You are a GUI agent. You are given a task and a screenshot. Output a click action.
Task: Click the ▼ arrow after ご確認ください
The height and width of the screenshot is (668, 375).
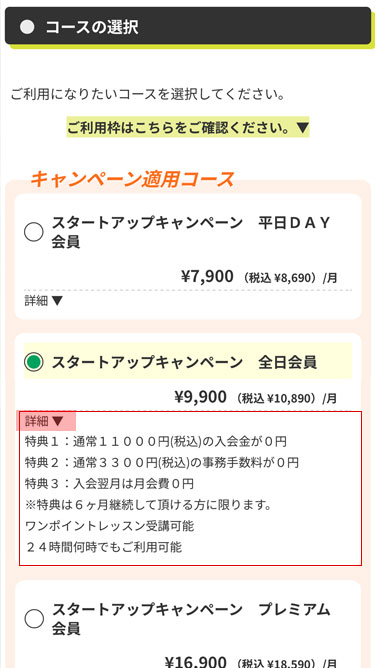tap(302, 127)
